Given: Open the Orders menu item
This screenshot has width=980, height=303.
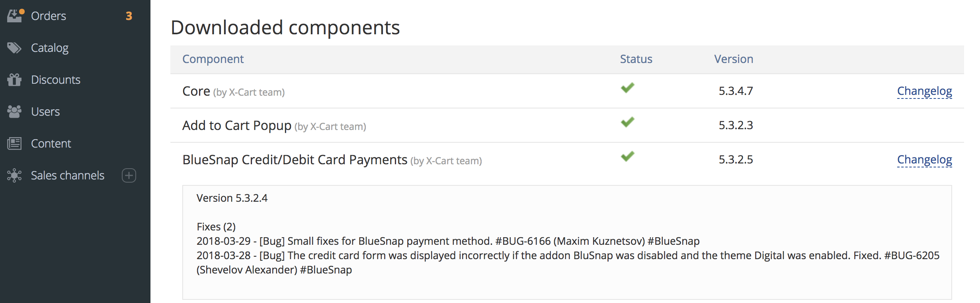Looking at the screenshot, I should [x=49, y=16].
